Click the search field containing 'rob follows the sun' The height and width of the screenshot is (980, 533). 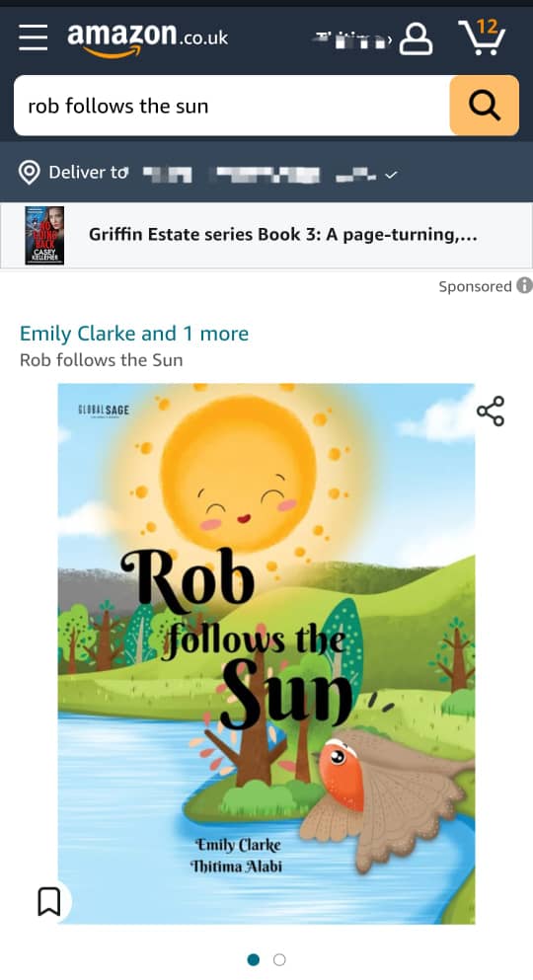pos(232,106)
